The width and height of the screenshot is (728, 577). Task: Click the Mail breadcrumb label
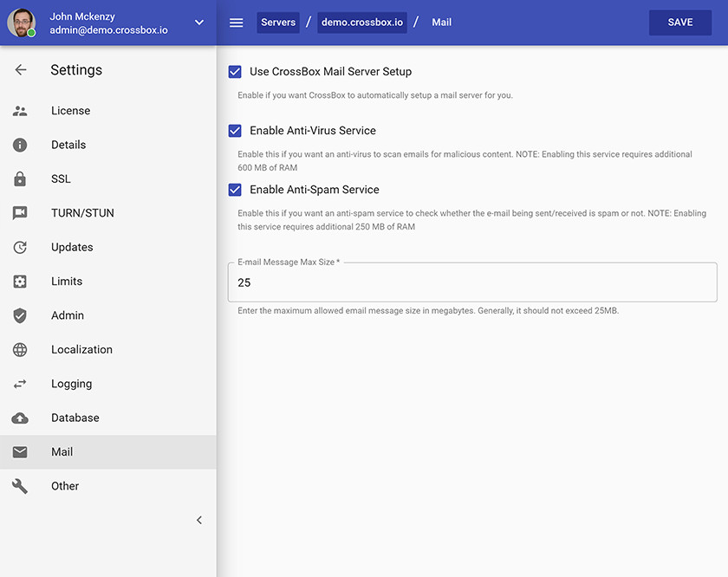tap(441, 23)
